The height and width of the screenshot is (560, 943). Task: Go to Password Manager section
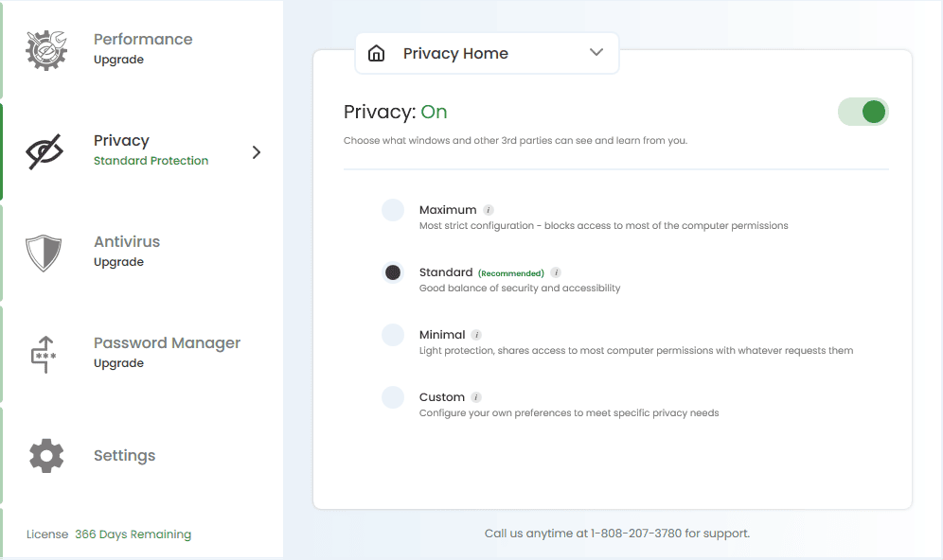tap(167, 343)
